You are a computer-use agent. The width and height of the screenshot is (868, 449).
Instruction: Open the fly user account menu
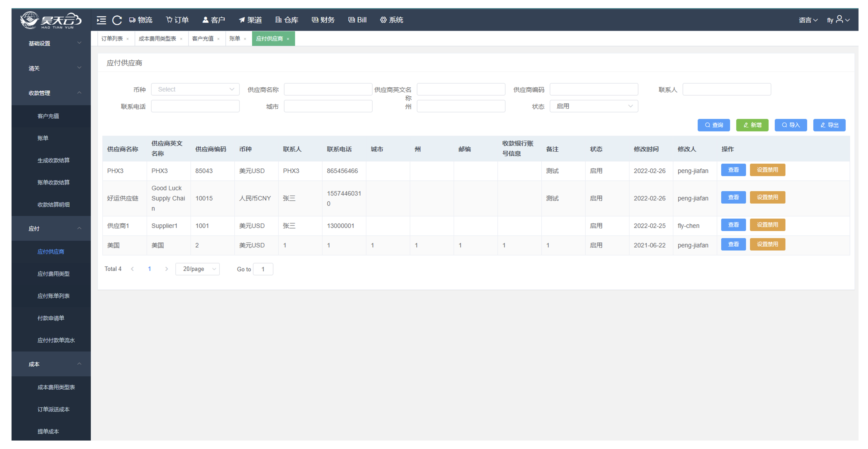(838, 20)
